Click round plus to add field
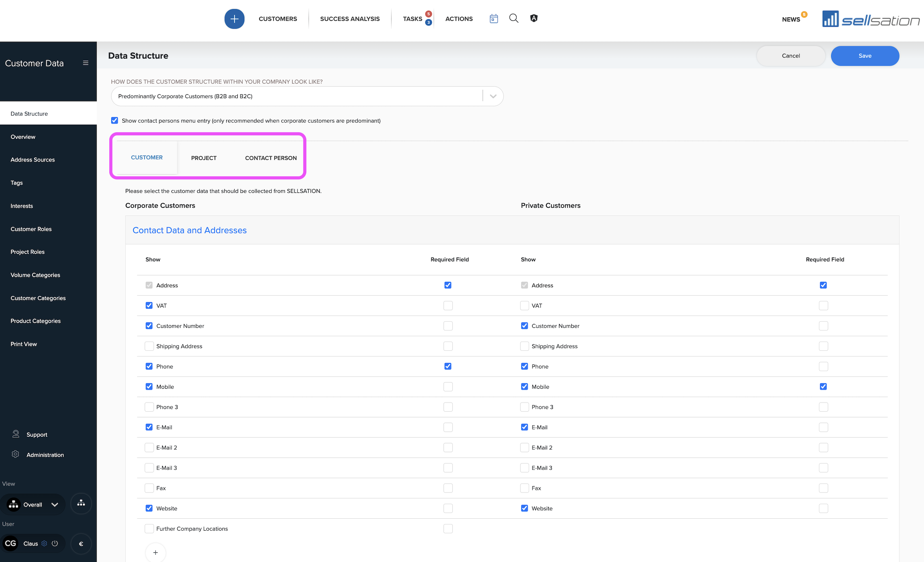Image resolution: width=924 pixels, height=562 pixels. click(x=155, y=552)
